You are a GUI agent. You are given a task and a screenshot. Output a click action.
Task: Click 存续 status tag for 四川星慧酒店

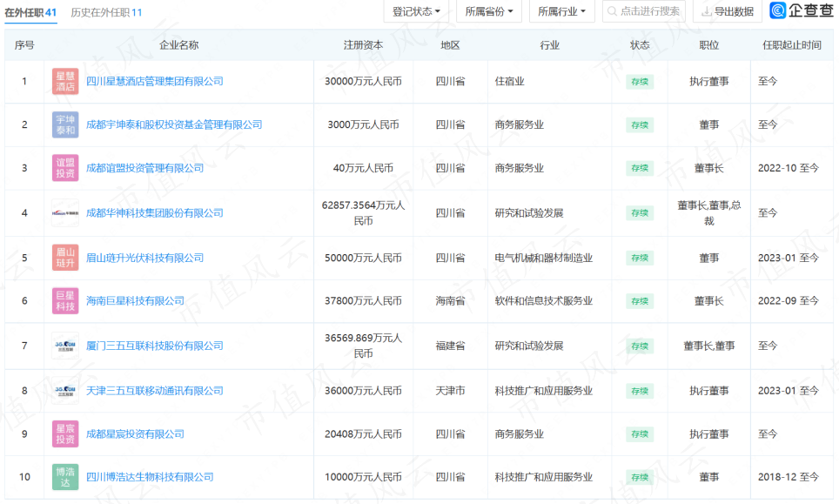click(640, 82)
